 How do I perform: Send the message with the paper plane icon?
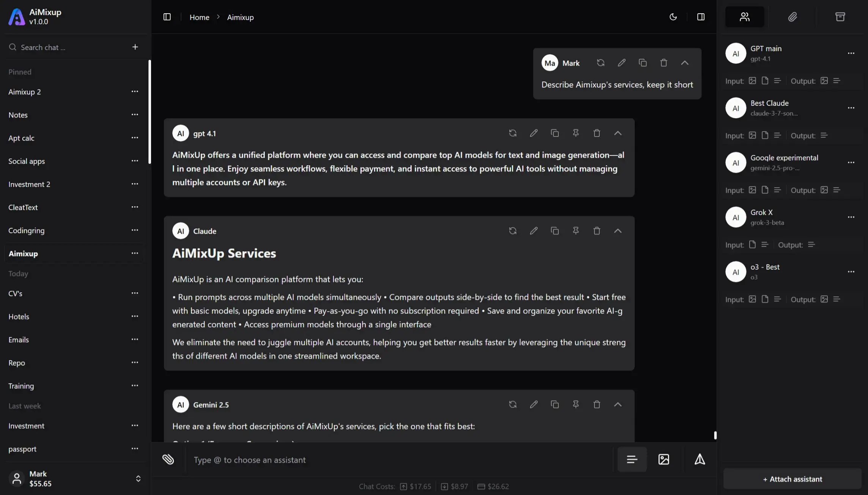pyautogui.click(x=700, y=459)
